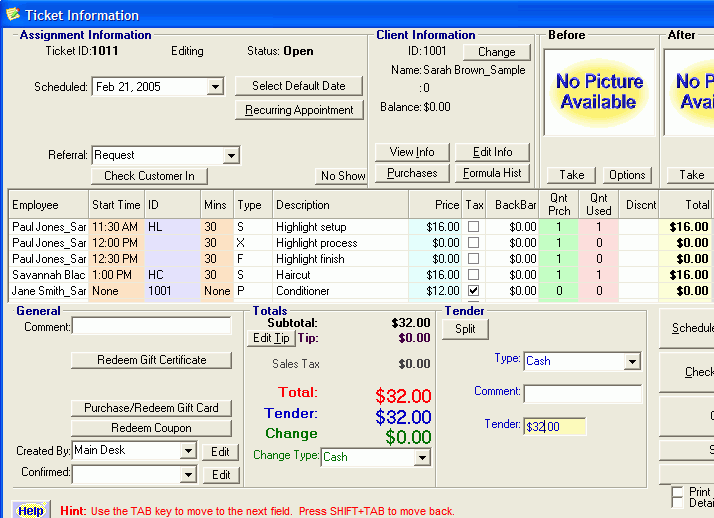Click the Jane Smith_Sar employee cell

48,290
